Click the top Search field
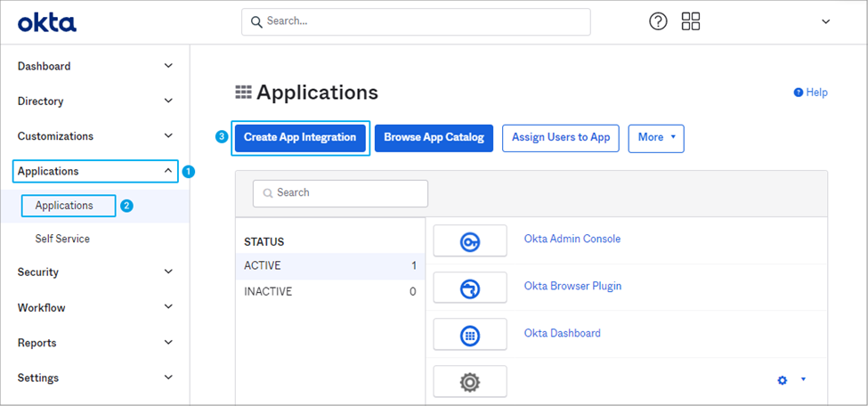868x406 pixels. click(416, 21)
